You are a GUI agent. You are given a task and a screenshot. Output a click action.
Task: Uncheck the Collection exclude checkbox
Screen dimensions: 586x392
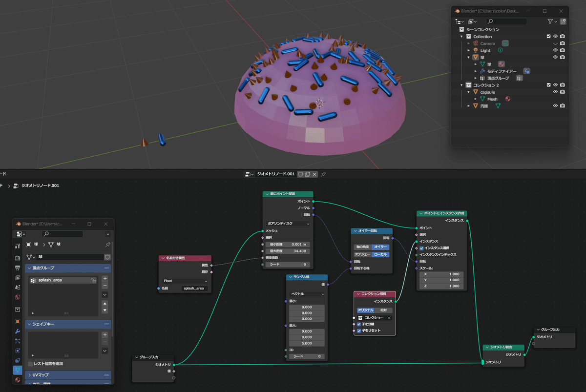[x=548, y=37]
